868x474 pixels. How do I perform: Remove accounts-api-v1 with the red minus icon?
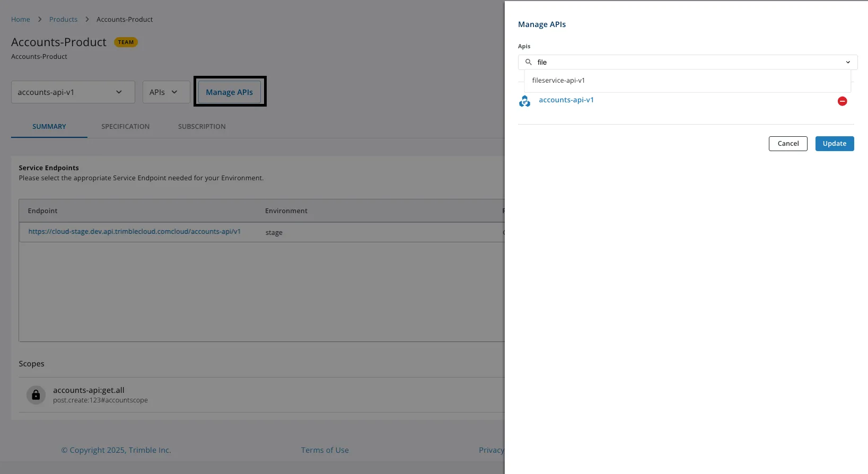(x=842, y=101)
